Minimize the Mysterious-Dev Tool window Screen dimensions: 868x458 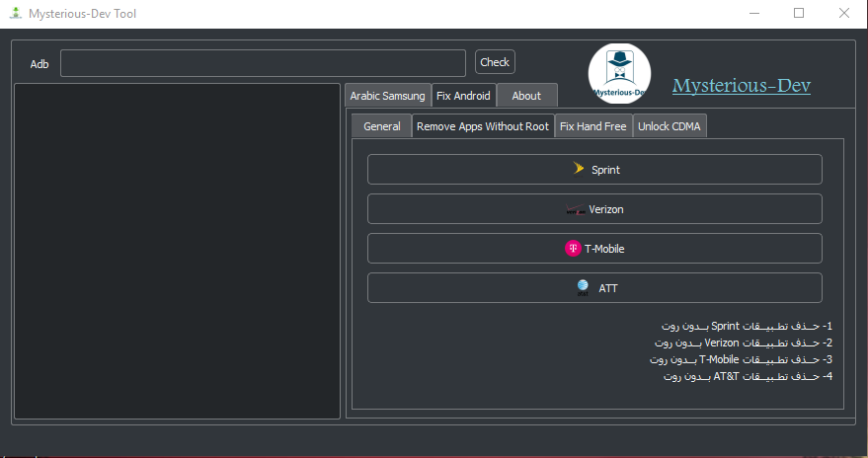pos(754,13)
